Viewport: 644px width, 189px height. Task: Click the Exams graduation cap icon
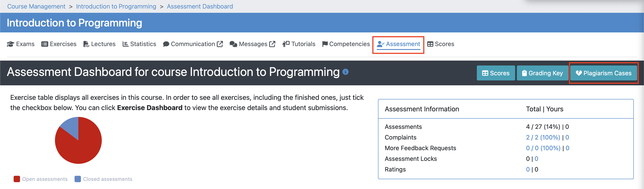point(10,44)
